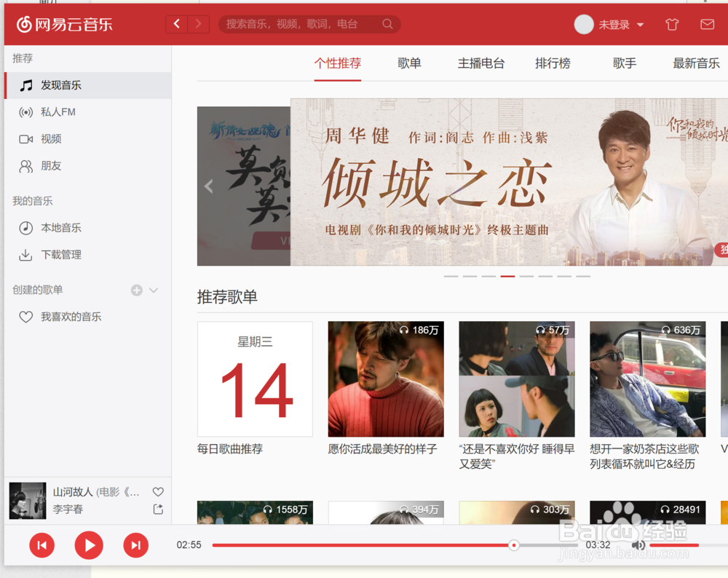Switch to the 排行榜 tab
Image resolution: width=728 pixels, height=578 pixels.
coord(553,63)
